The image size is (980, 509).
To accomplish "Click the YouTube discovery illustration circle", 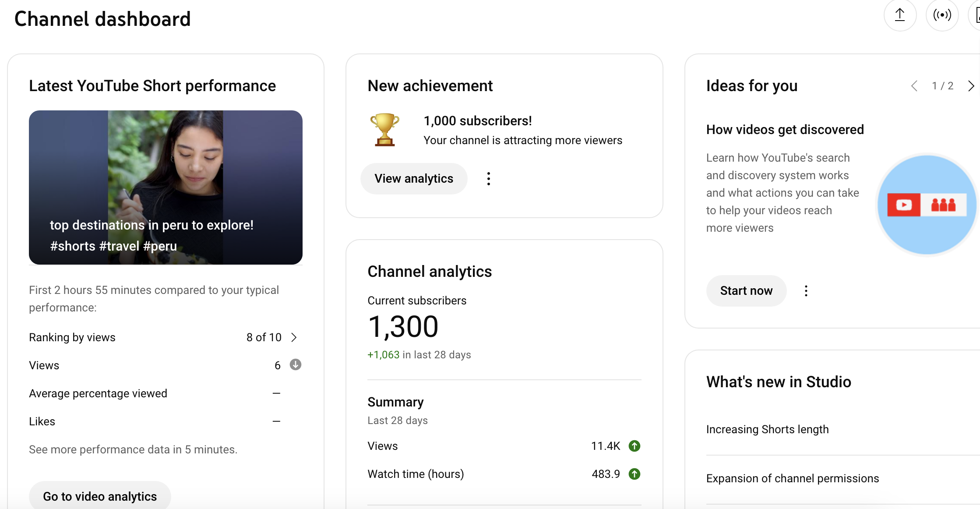I will pyautogui.click(x=927, y=205).
